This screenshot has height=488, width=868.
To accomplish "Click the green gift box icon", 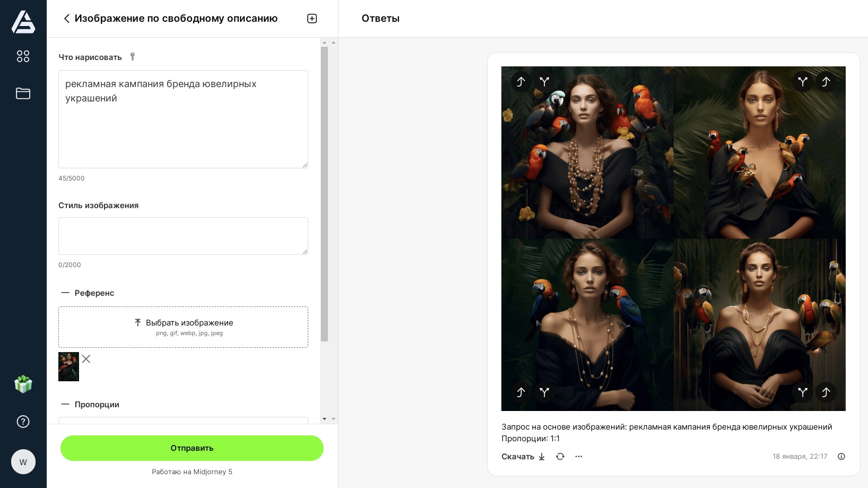I will point(23,384).
